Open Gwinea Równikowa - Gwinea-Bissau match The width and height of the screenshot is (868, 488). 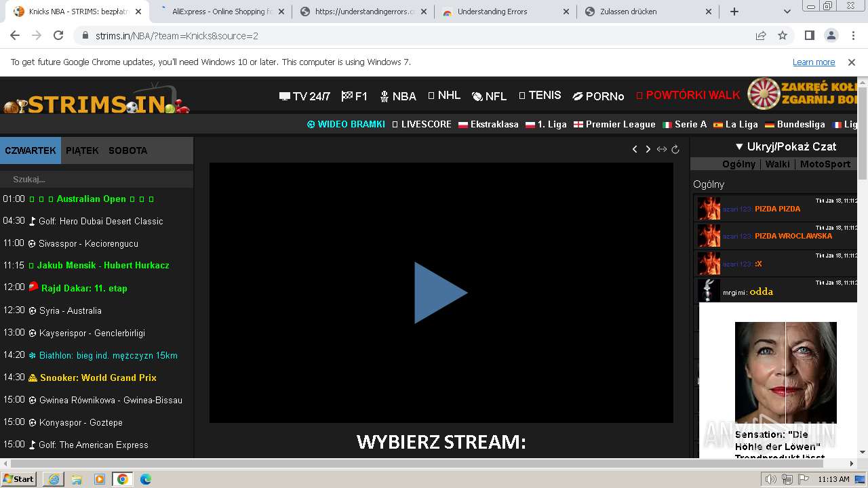tap(106, 400)
